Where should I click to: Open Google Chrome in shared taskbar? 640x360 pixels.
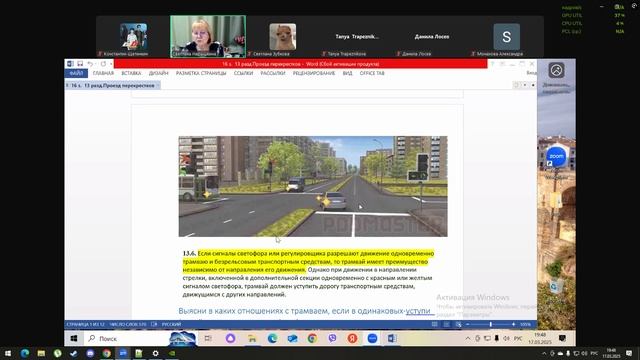point(312,338)
